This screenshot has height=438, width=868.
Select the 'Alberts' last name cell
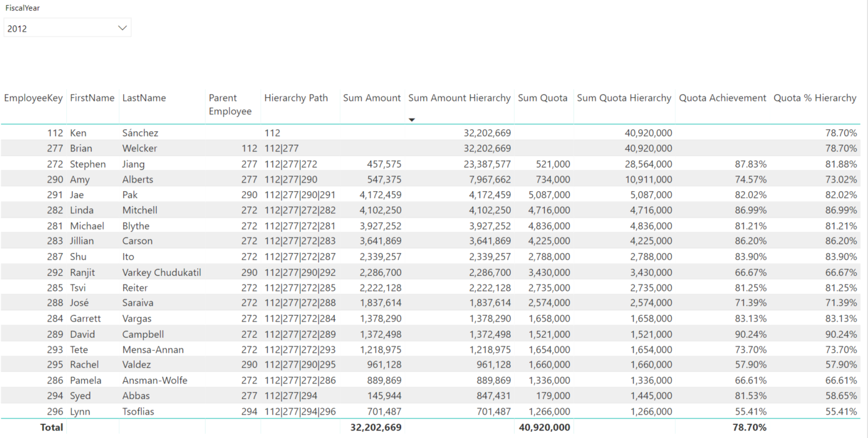tap(138, 179)
